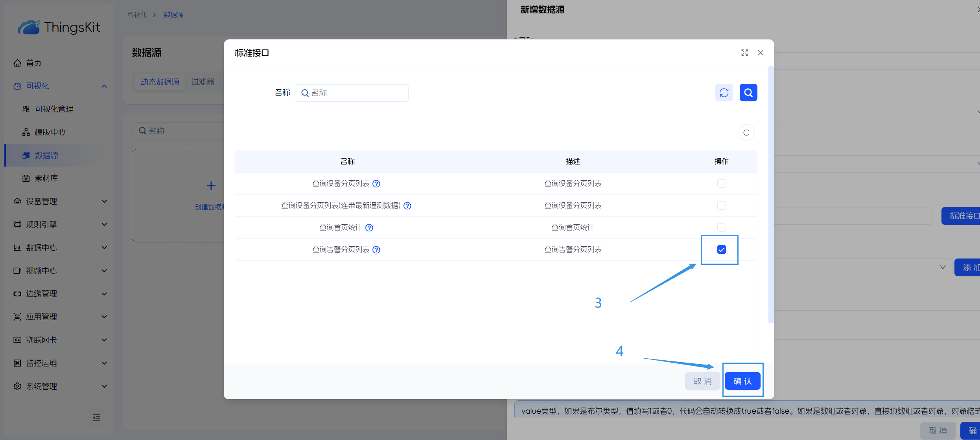The height and width of the screenshot is (440, 980).
Task: Expand the 应用管理 menu chevron
Action: tap(104, 317)
